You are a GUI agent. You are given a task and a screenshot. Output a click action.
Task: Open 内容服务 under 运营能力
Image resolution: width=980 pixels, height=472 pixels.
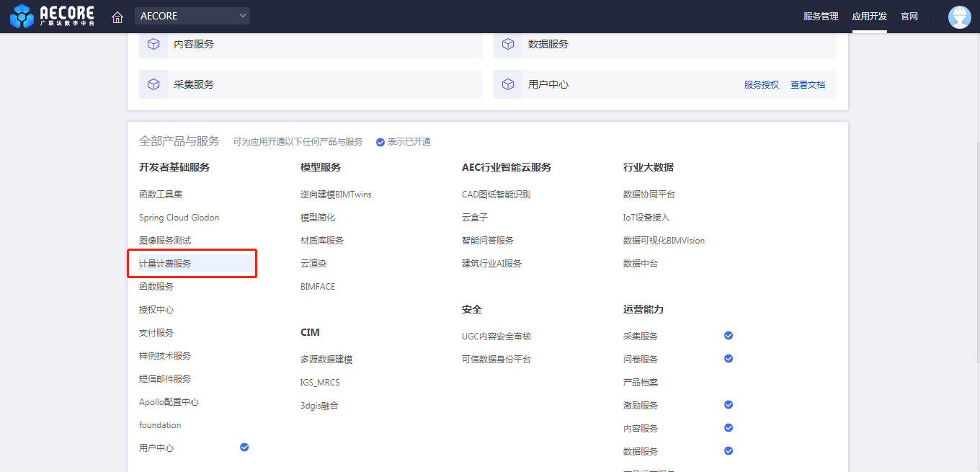[x=641, y=429]
